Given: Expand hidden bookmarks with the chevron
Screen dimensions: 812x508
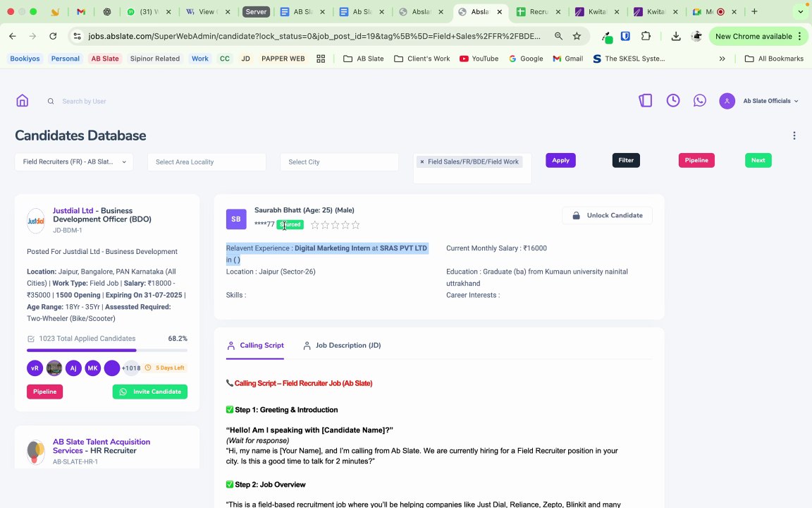Looking at the screenshot, I should pyautogui.click(x=722, y=59).
